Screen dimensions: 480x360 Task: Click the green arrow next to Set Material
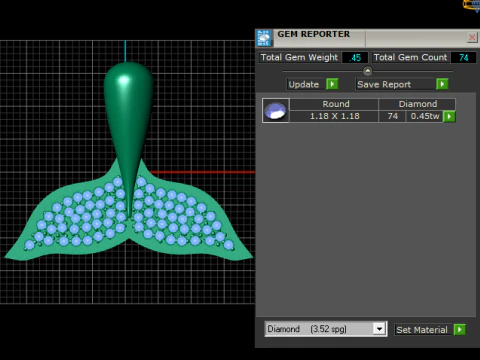click(x=460, y=330)
